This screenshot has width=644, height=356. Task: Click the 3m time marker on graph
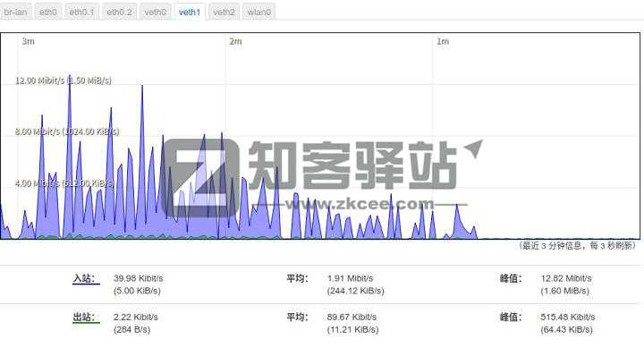pyautogui.click(x=29, y=41)
